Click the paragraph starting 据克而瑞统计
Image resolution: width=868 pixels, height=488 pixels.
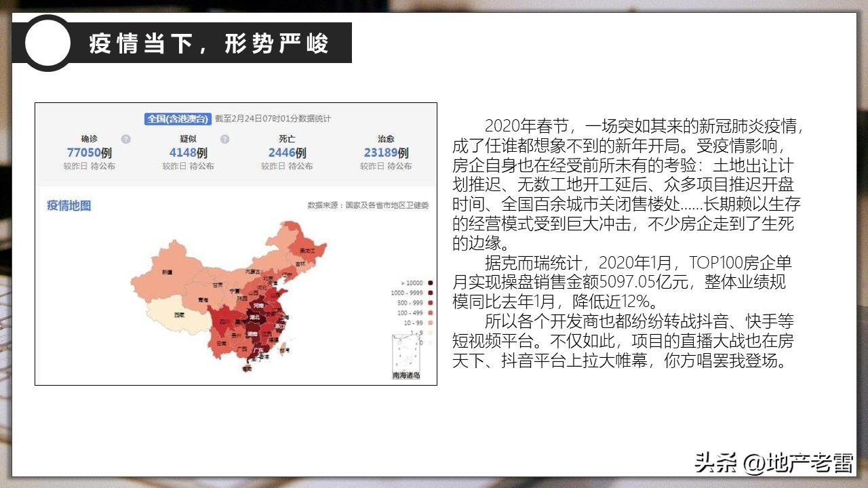623,282
